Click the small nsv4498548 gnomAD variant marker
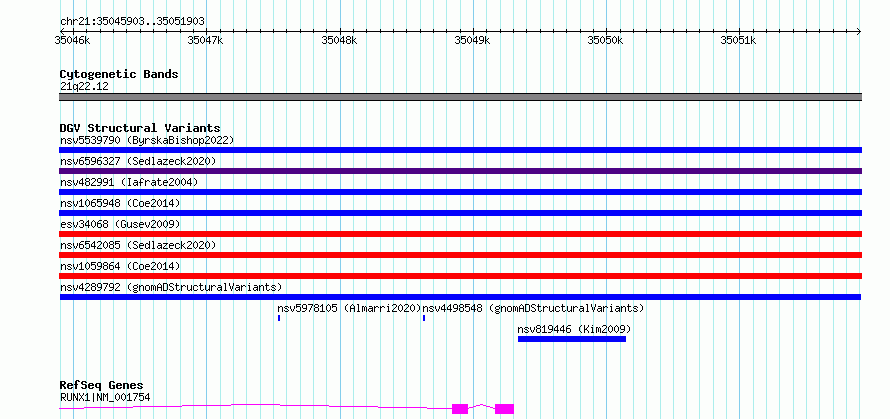The width and height of the screenshot is (890, 419). pyautogui.click(x=424, y=318)
